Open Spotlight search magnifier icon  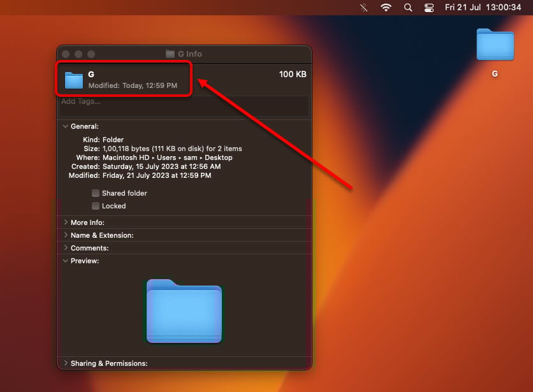(x=408, y=8)
